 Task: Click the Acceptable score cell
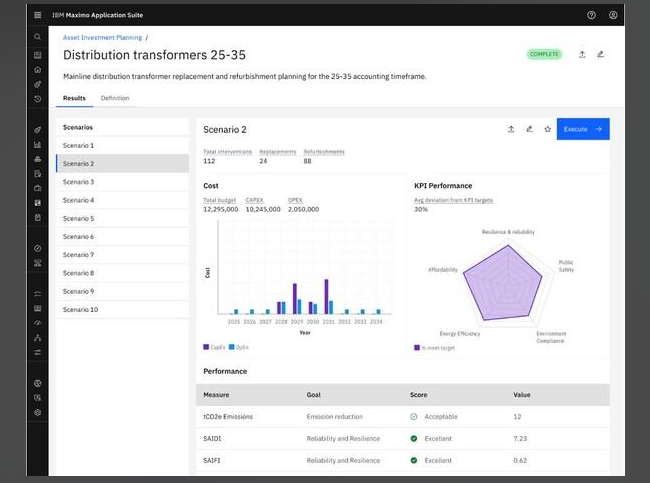tap(434, 417)
